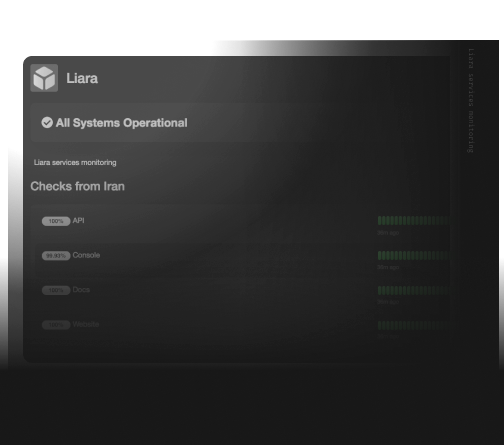Open the Console service check
The image size is (504, 445).
86,255
